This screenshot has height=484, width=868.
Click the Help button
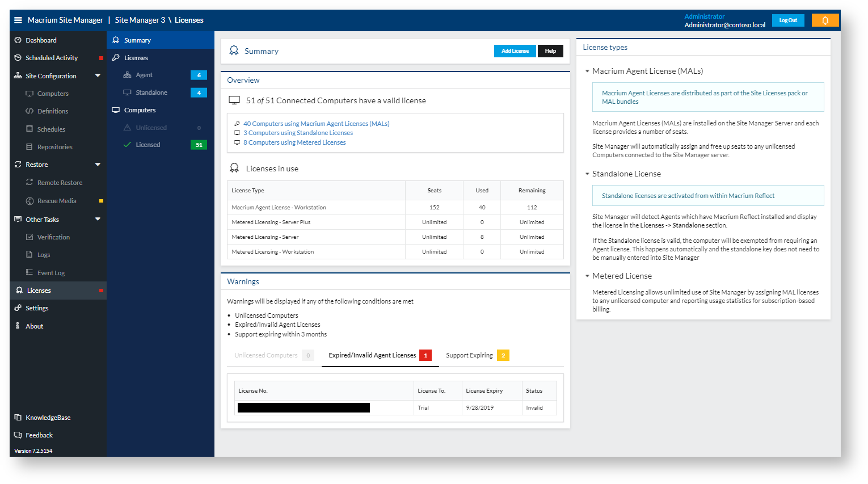(x=550, y=51)
